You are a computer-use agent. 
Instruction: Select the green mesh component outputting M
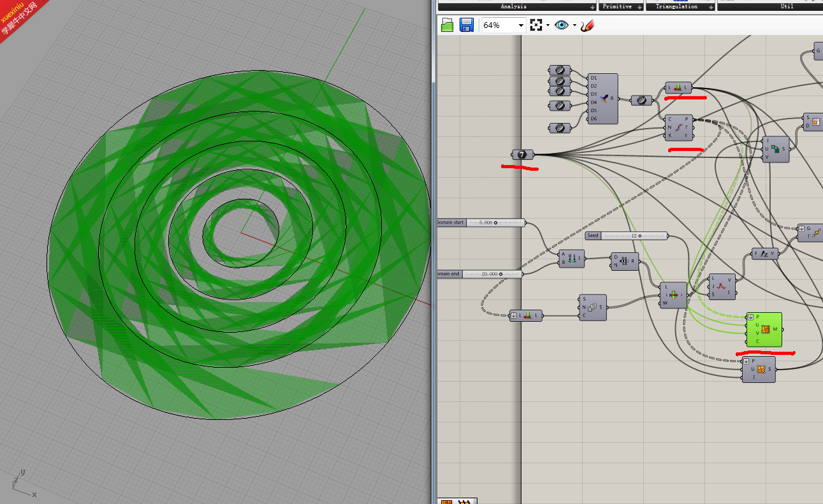pyautogui.click(x=764, y=329)
